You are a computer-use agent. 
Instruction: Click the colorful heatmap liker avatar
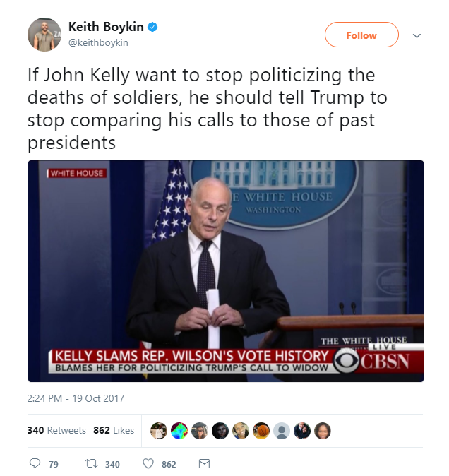(x=179, y=431)
